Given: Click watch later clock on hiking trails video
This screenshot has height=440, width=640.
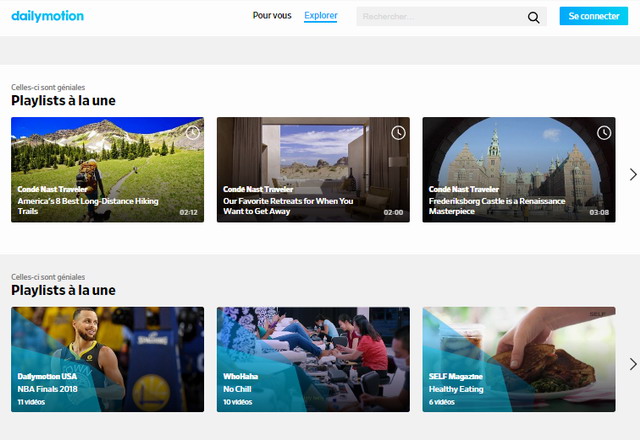Looking at the screenshot, I should coord(192,133).
